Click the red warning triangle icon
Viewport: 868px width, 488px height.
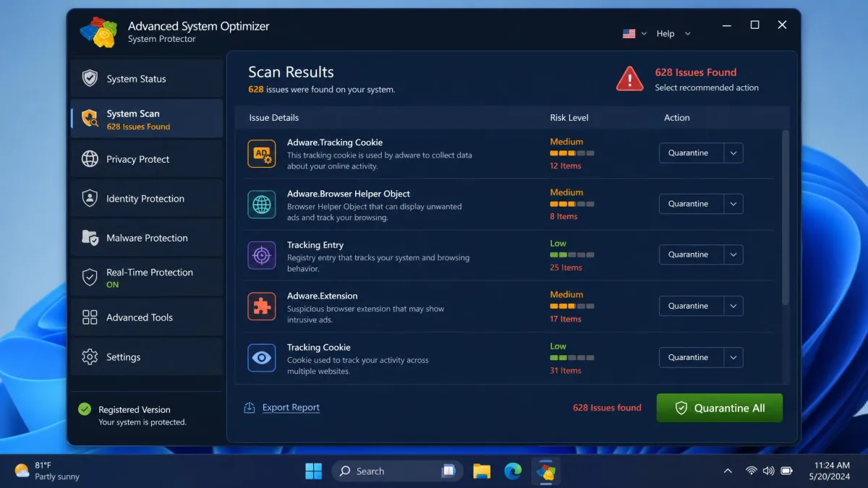[630, 78]
